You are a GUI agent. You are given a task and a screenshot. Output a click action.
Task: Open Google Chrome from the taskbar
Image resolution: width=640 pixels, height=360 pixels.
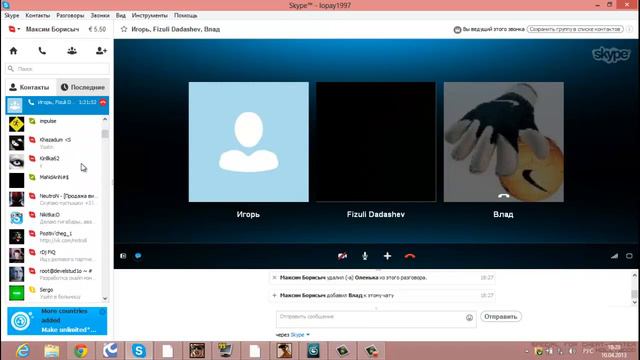tap(81, 351)
